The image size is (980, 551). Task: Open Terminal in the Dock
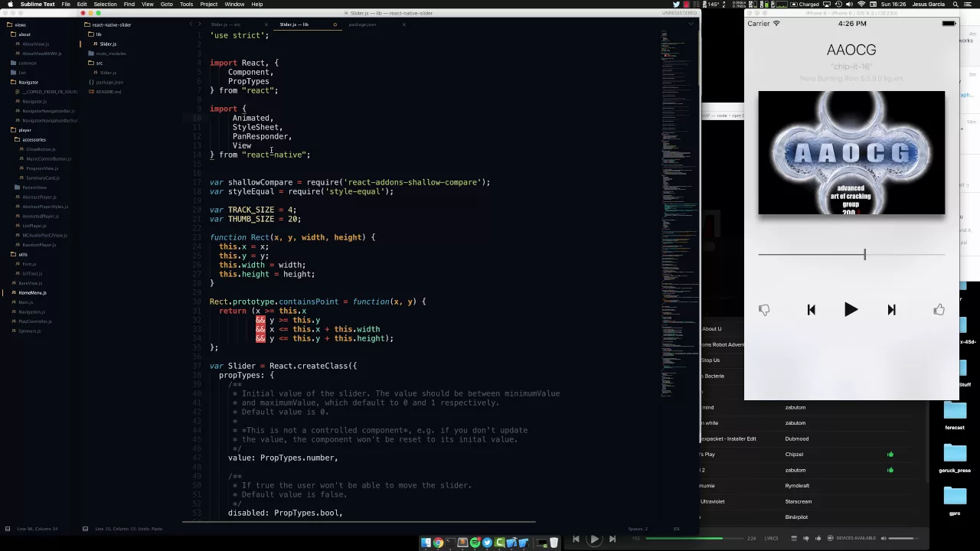[450, 543]
